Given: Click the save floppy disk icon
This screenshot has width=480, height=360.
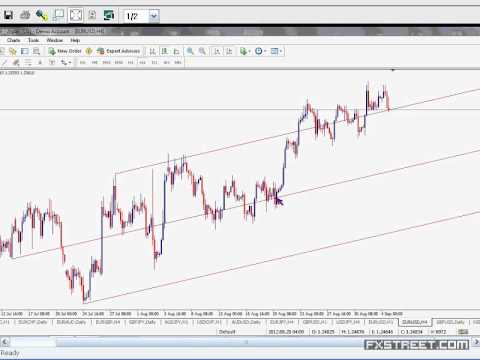Looking at the screenshot, I should 8,15.
